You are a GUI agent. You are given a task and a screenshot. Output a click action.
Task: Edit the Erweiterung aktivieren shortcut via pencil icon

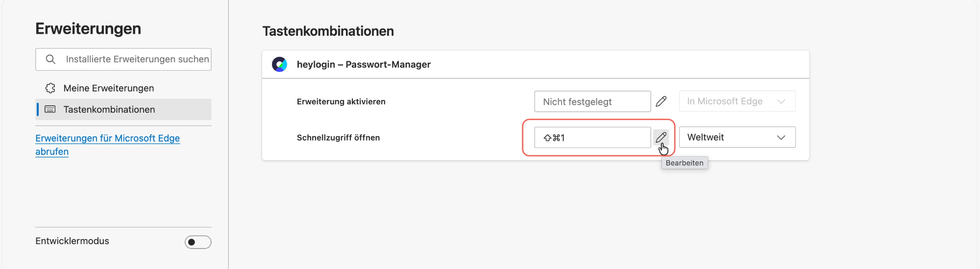(x=661, y=101)
